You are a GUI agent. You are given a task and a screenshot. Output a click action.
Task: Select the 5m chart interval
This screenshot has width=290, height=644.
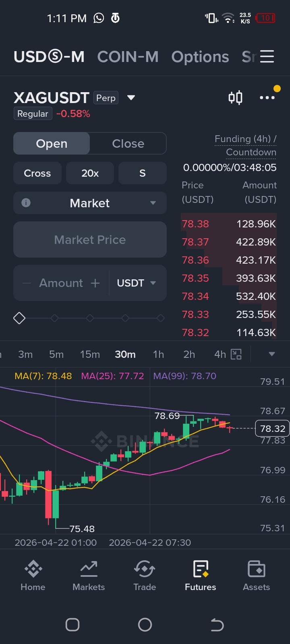(x=56, y=354)
